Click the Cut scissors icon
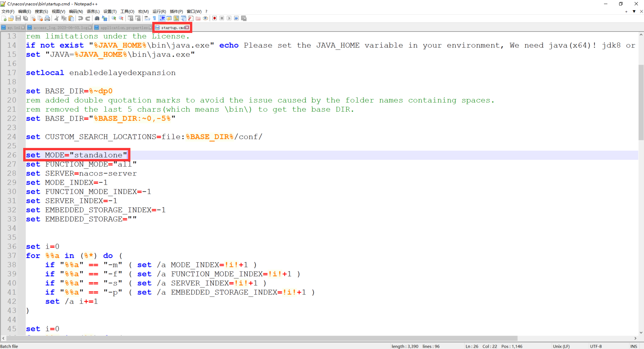The height and width of the screenshot is (349, 644). 56,18
